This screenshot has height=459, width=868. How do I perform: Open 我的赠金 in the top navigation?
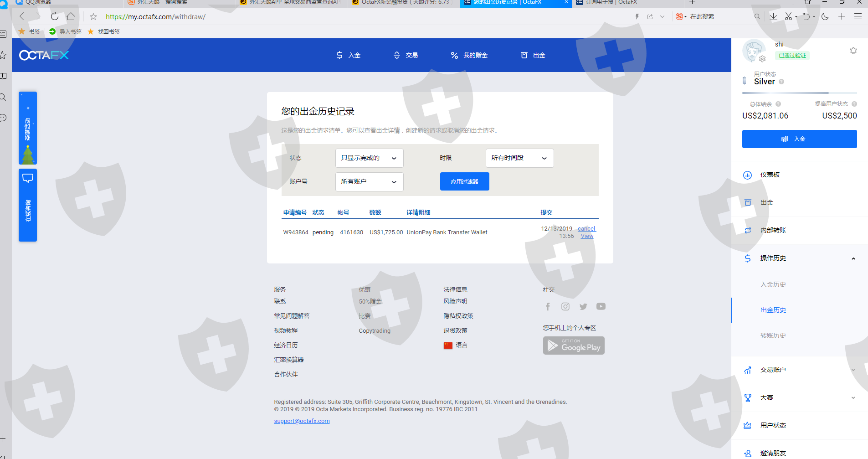pos(469,55)
